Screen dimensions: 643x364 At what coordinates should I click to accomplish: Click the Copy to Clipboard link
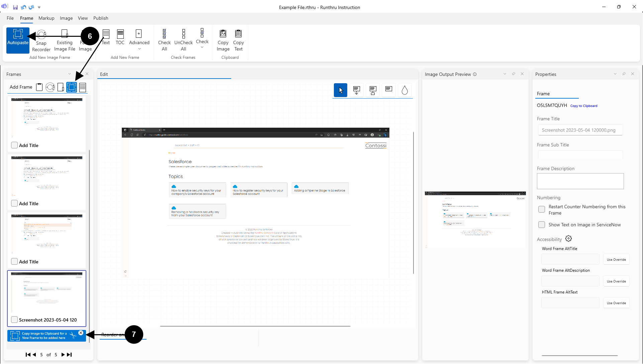[583, 106]
